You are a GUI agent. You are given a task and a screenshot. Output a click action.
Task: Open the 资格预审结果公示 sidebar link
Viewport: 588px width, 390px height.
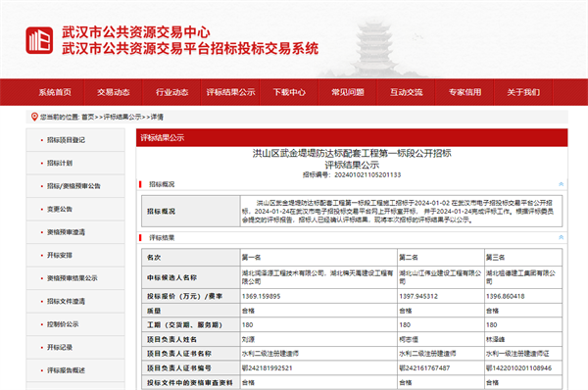coord(73,278)
